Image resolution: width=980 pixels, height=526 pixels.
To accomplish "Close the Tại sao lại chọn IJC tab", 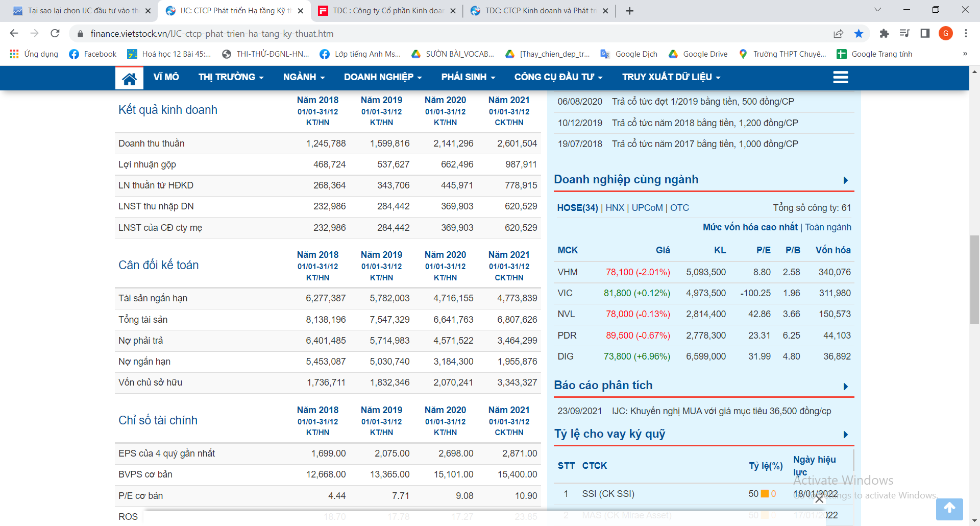I will pyautogui.click(x=148, y=11).
